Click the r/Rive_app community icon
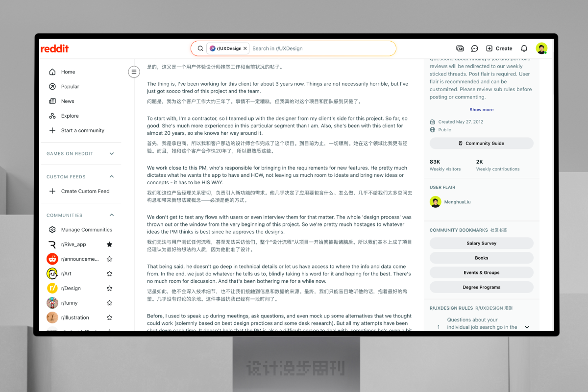Screen dimensions: 588x392 pos(52,245)
